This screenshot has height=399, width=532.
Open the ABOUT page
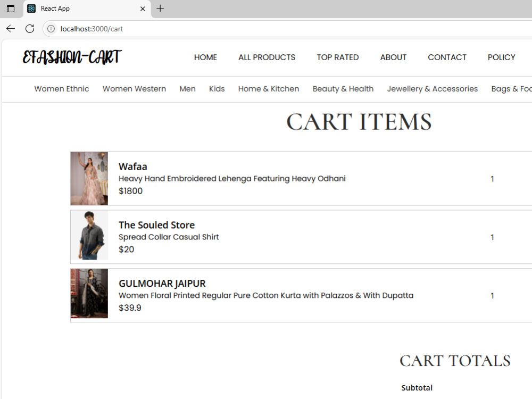click(393, 57)
